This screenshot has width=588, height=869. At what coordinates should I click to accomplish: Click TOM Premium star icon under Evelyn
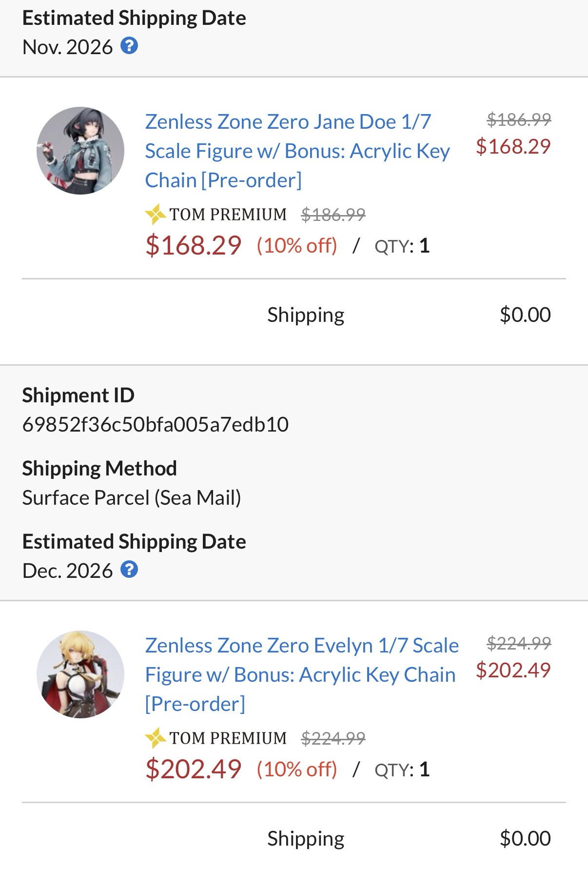point(155,738)
